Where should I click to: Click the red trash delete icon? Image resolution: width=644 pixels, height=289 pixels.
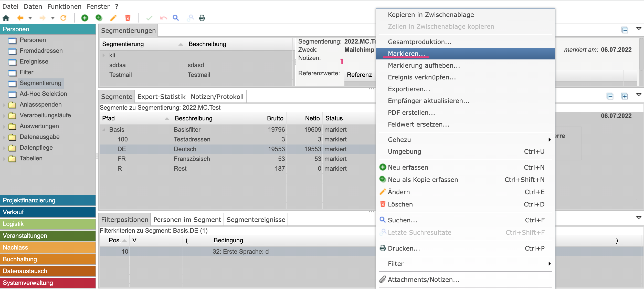(128, 18)
